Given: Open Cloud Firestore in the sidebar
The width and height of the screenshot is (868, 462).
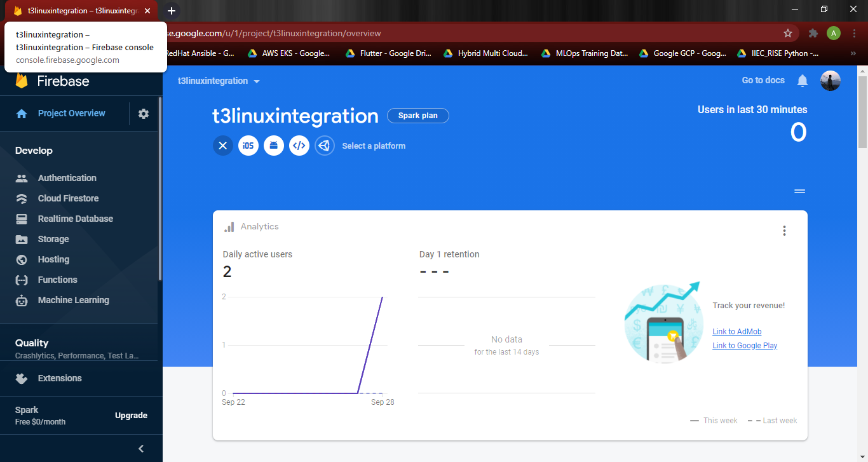Looking at the screenshot, I should pos(68,198).
